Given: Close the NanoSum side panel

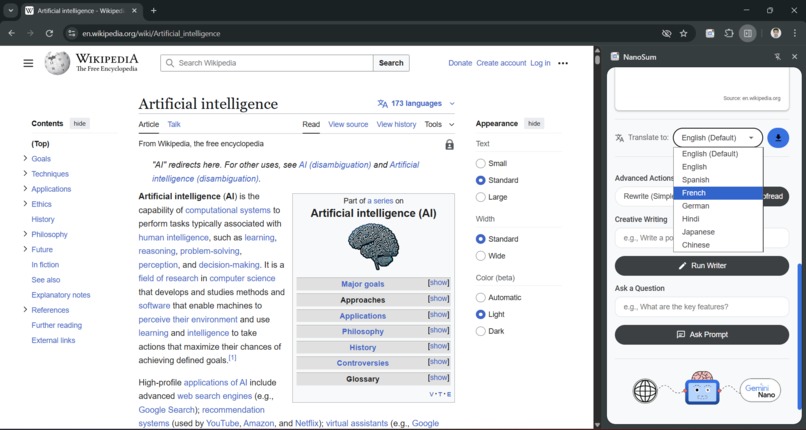Looking at the screenshot, I should point(794,57).
